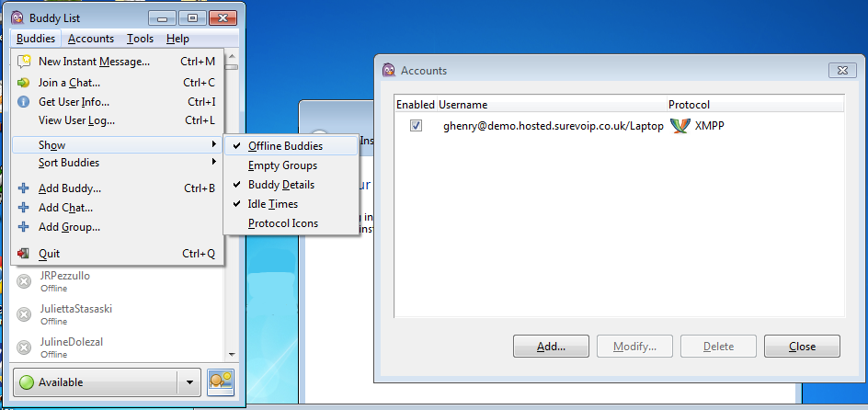
Task: Toggle Buddy Details display option
Action: [291, 185]
